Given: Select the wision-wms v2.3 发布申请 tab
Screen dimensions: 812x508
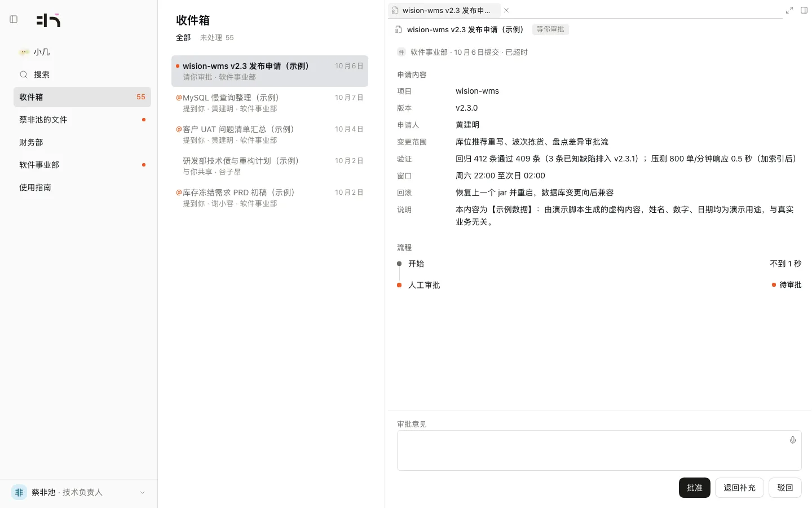Looking at the screenshot, I should pos(444,10).
